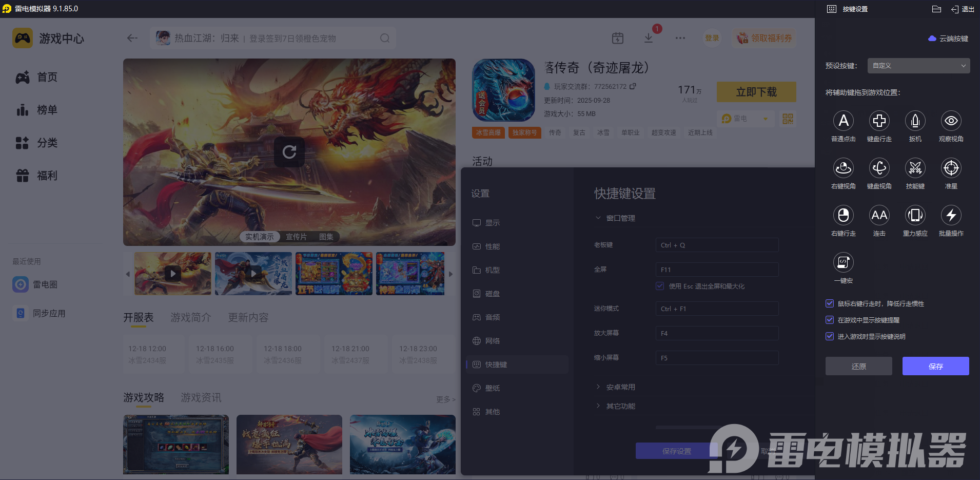Image resolution: width=980 pixels, height=480 pixels.
Task: Copy the player group number 772562172
Action: point(633,86)
